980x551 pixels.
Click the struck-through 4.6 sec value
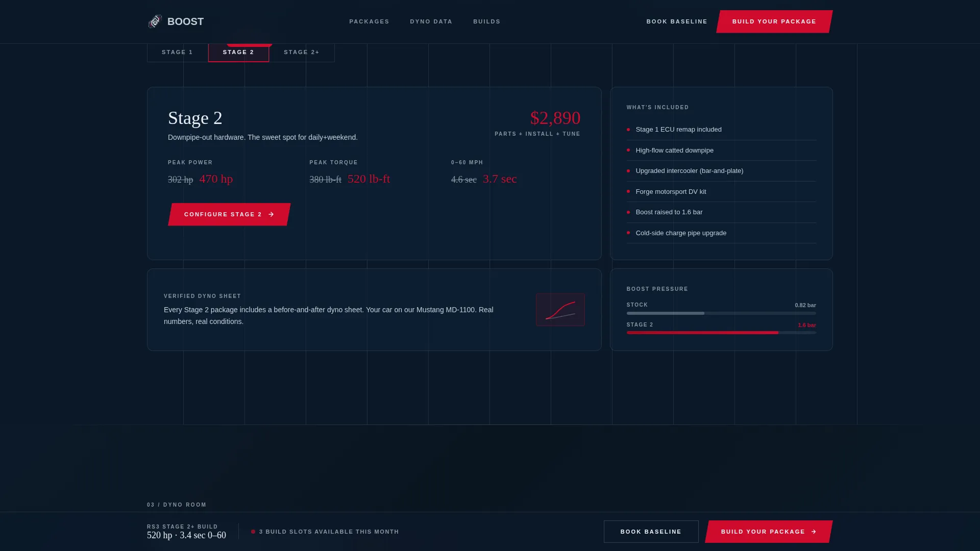[x=464, y=180]
